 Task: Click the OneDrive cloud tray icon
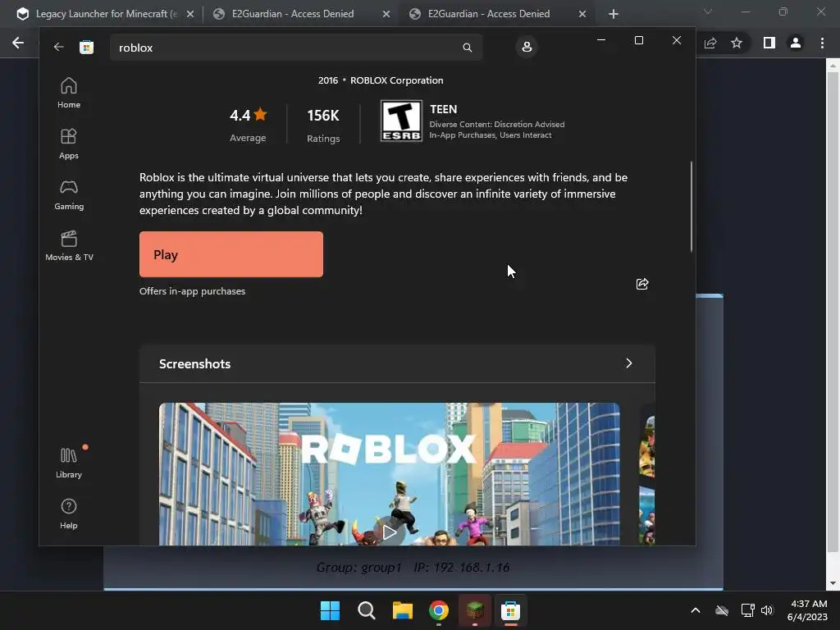[722, 610]
